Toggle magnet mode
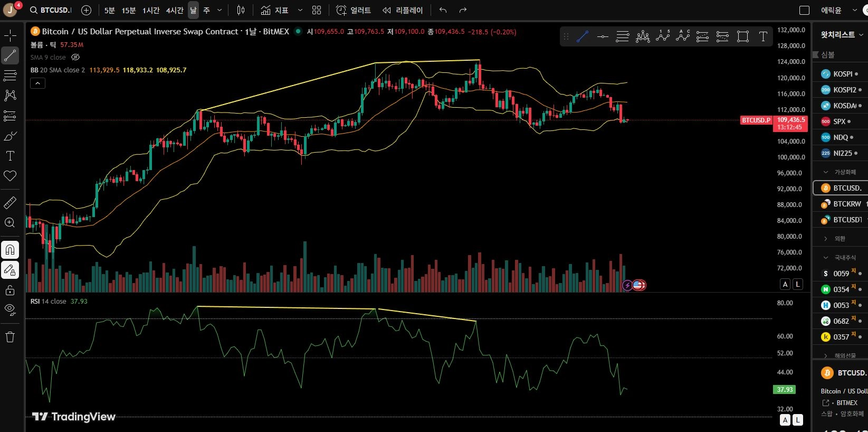The height and width of the screenshot is (432, 868). point(10,250)
